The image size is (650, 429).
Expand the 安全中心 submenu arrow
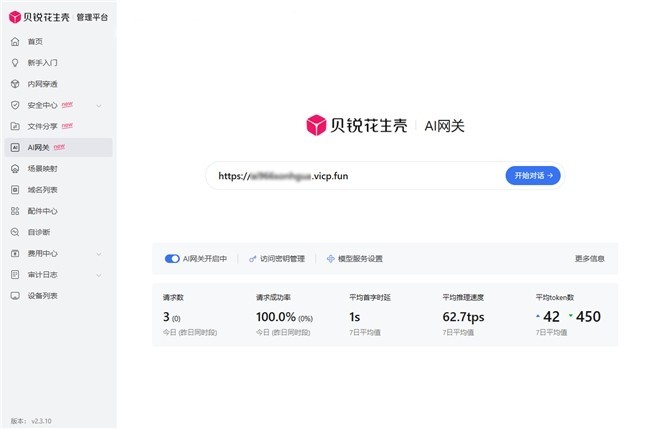pos(98,105)
